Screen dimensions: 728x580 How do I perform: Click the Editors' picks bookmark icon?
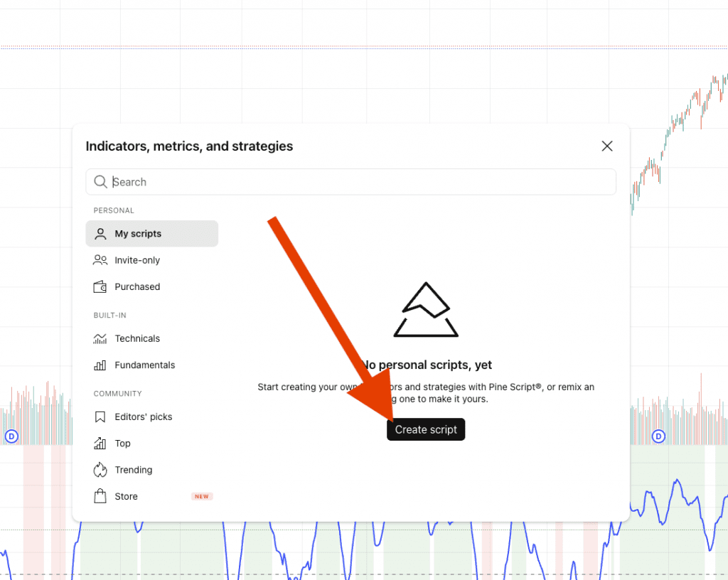pyautogui.click(x=100, y=417)
